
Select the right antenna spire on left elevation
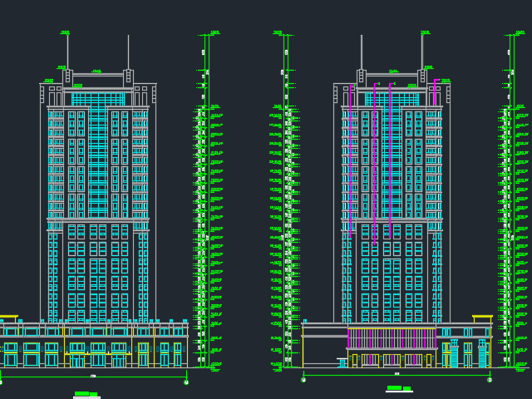[x=128, y=52]
